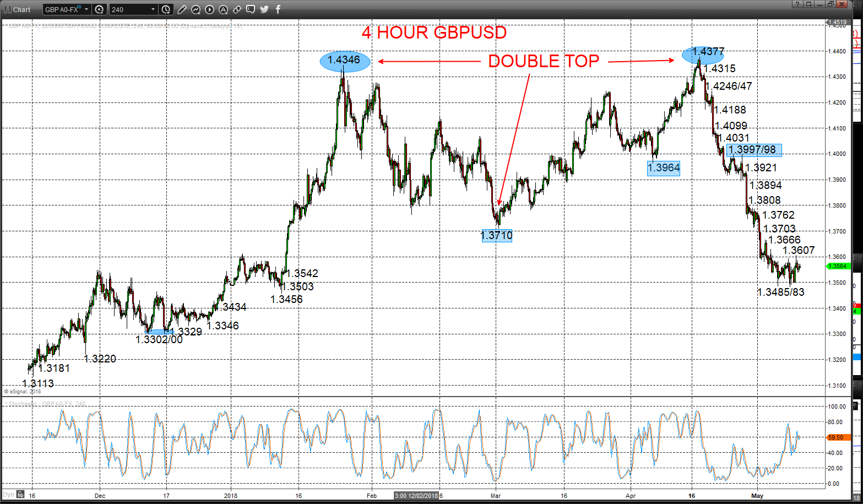Click the link windows chain icon
This screenshot has width=863, height=504.
click(237, 9)
